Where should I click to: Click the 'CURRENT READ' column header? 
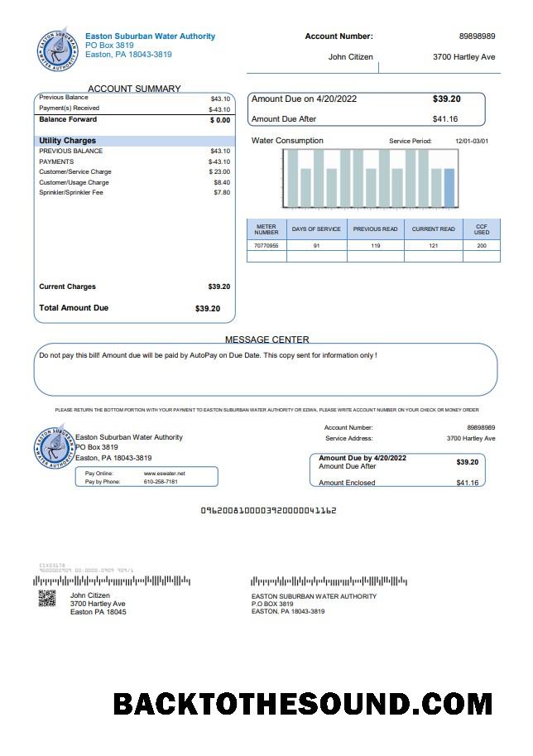[433, 229]
